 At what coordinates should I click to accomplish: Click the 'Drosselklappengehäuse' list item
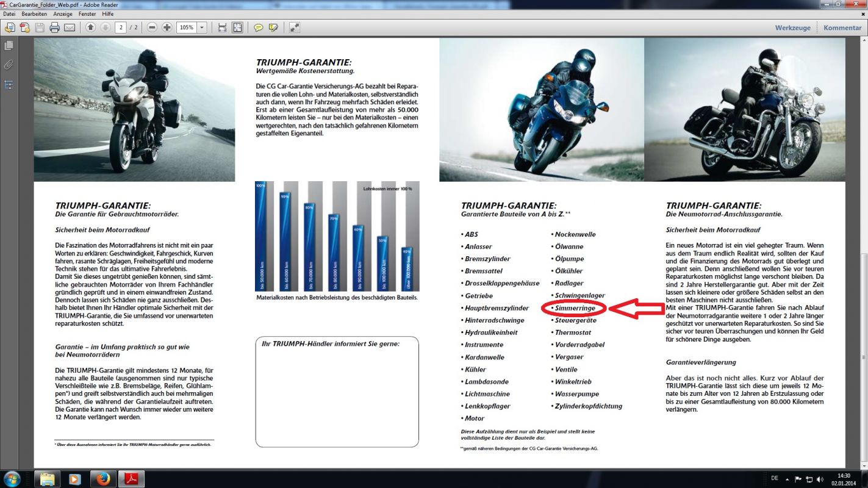(500, 284)
